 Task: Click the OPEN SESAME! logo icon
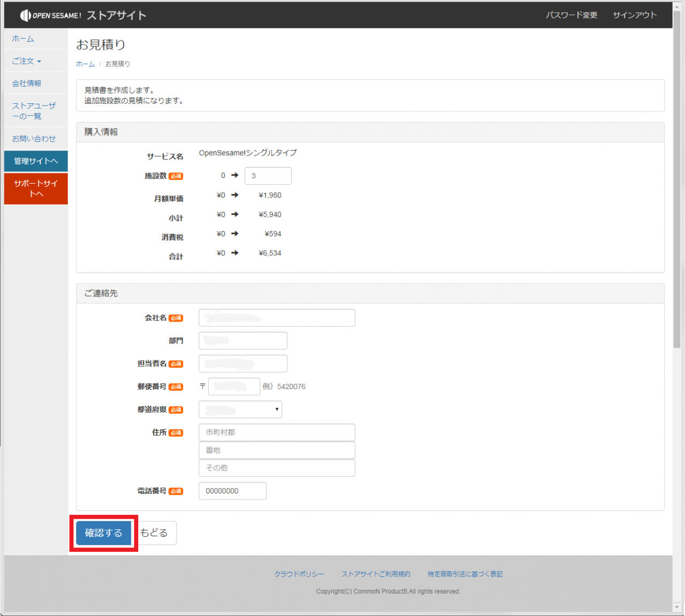pyautogui.click(x=25, y=16)
